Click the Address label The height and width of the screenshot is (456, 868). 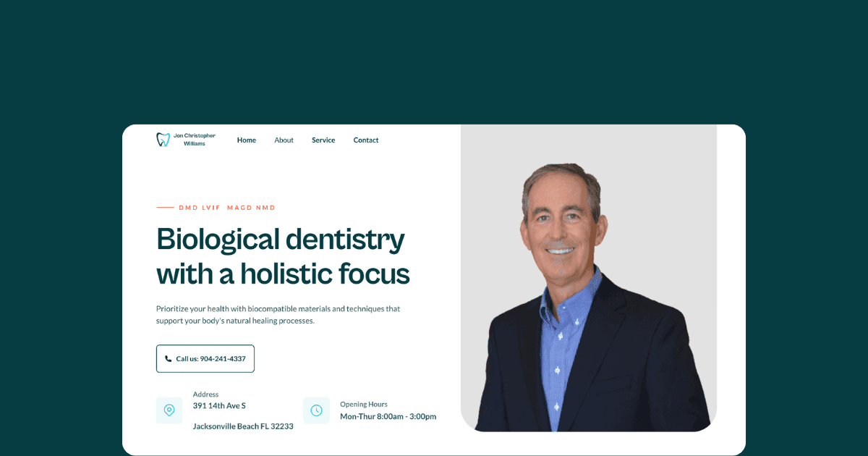pyautogui.click(x=205, y=394)
